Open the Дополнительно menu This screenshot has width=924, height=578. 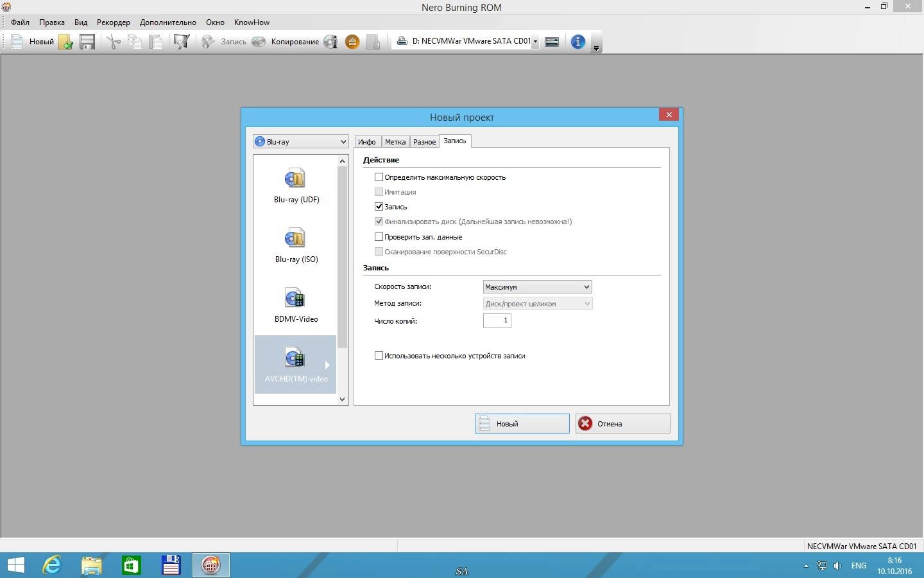click(168, 22)
